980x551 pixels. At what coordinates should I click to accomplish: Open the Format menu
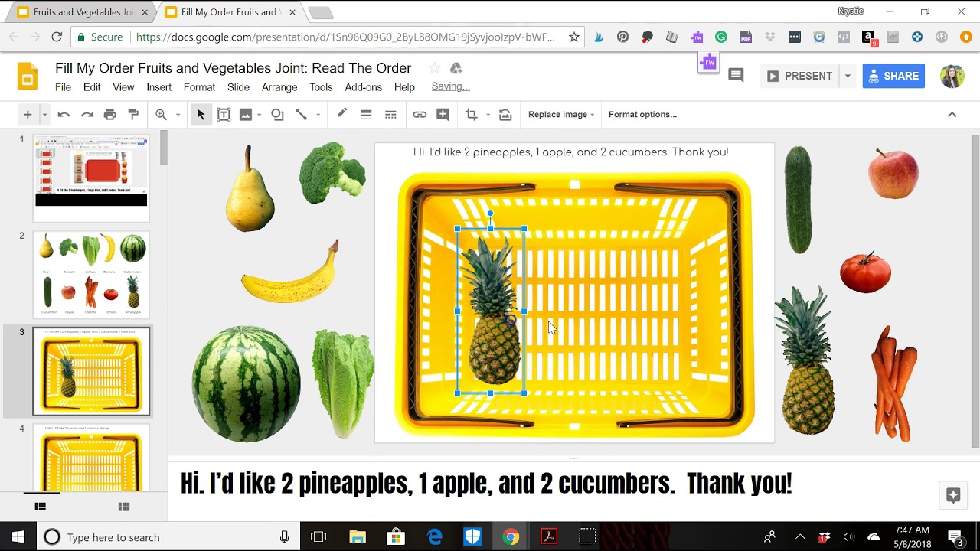click(x=199, y=87)
